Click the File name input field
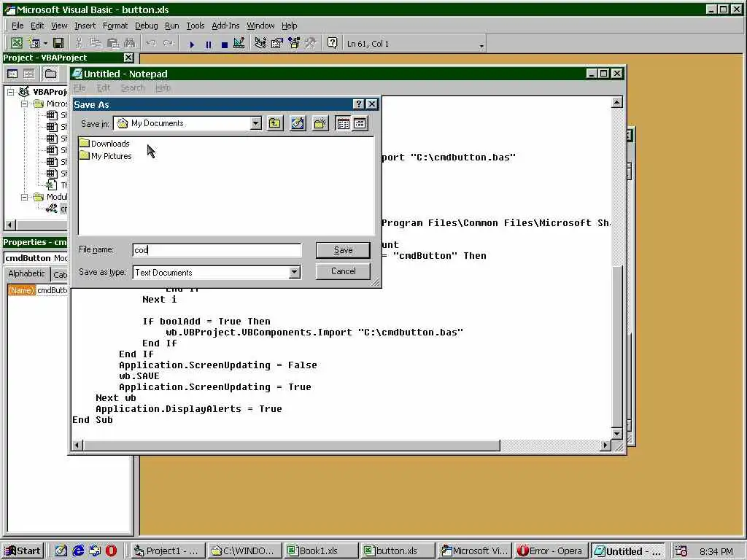747x560 pixels. 217,250
